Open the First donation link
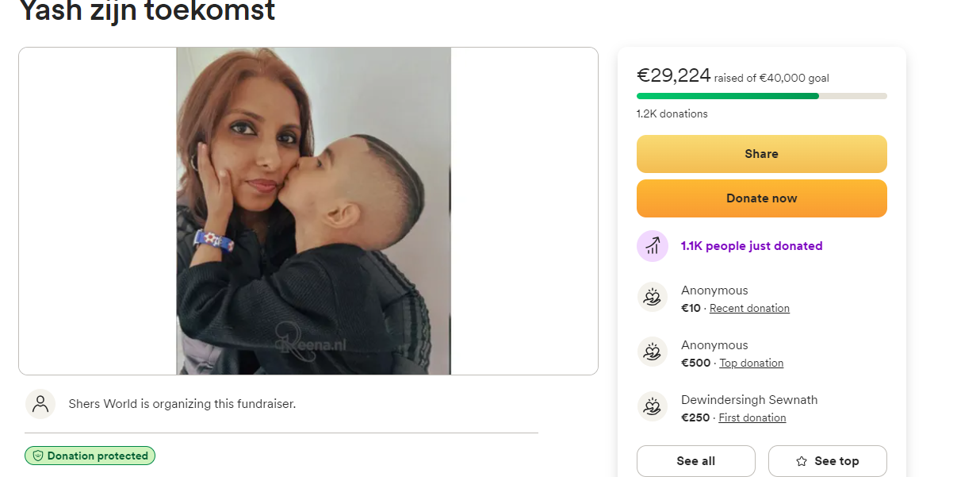The image size is (980, 477). 752,418
